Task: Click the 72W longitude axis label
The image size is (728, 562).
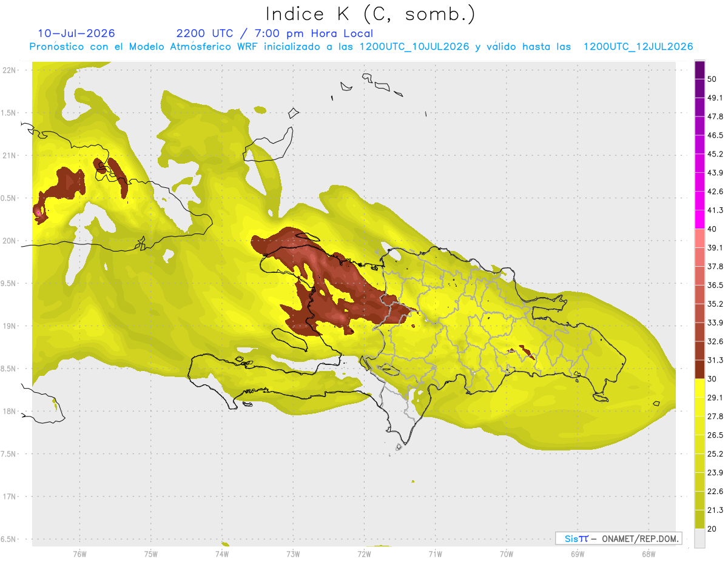Action: [x=364, y=554]
